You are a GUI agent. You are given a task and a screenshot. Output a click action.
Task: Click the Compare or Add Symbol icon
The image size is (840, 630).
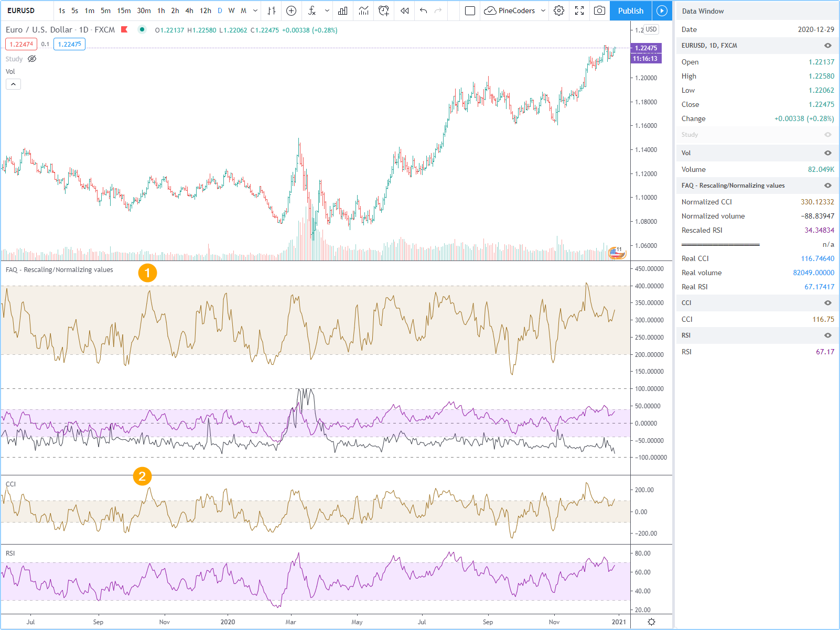[x=292, y=10]
